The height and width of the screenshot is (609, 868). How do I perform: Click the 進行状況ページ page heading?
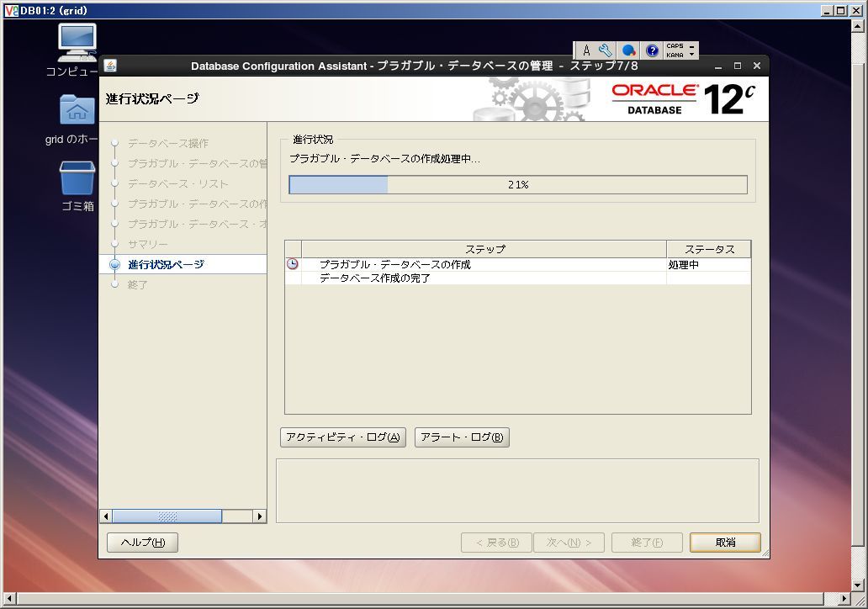click(x=152, y=98)
